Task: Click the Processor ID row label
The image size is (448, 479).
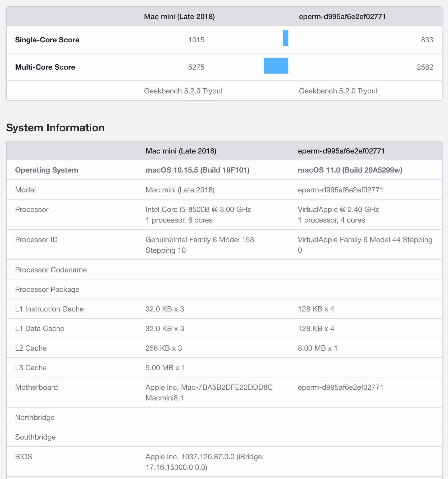Action: coord(36,240)
